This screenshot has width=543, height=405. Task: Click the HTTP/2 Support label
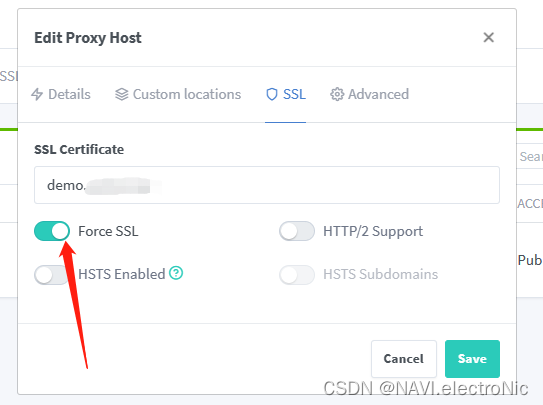coord(373,231)
